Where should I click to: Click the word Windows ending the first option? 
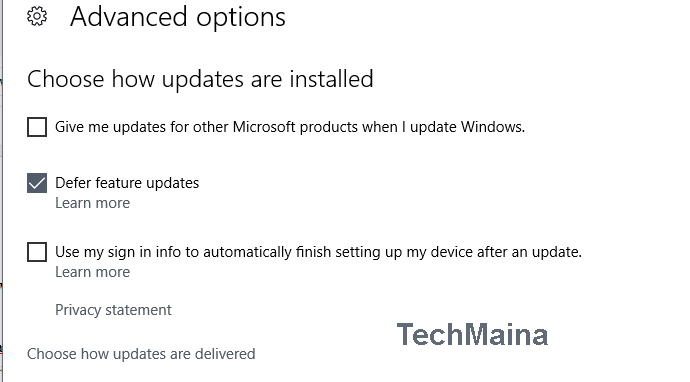point(492,127)
